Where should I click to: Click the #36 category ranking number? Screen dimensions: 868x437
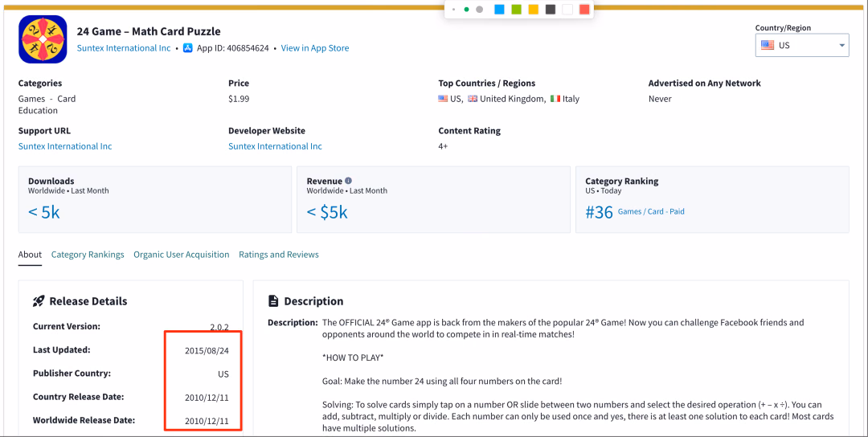coord(599,212)
